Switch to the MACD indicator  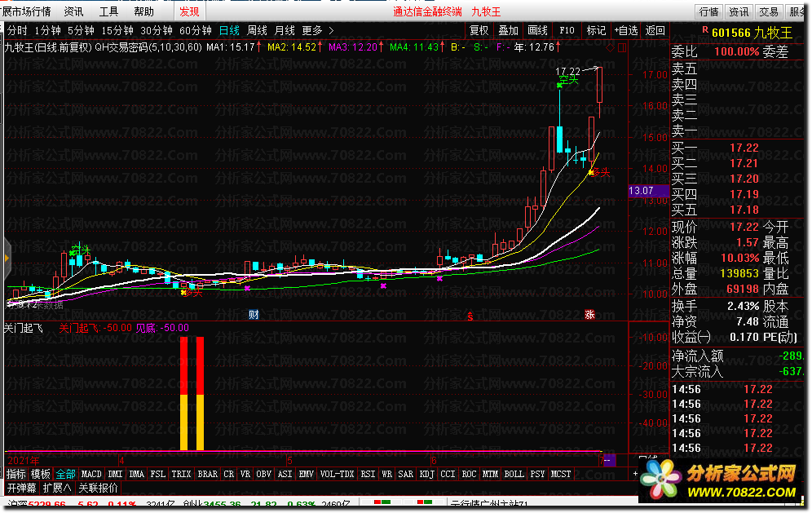click(91, 474)
